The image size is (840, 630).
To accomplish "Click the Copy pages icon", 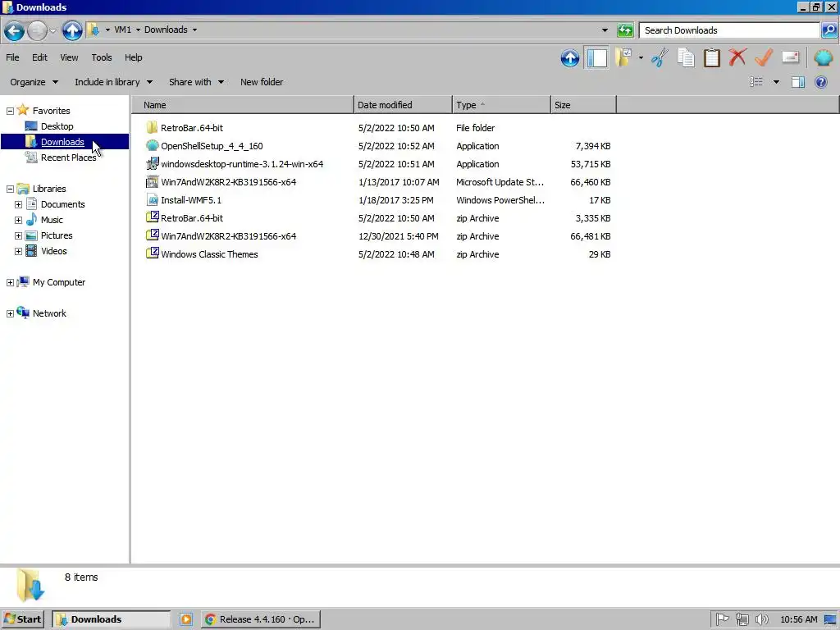I will pyautogui.click(x=686, y=58).
